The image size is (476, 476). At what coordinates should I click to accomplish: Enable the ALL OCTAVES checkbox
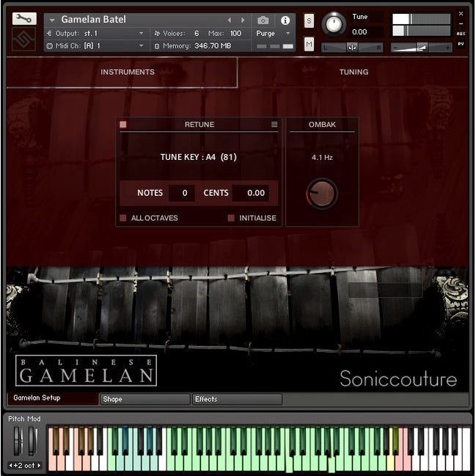[x=123, y=218]
